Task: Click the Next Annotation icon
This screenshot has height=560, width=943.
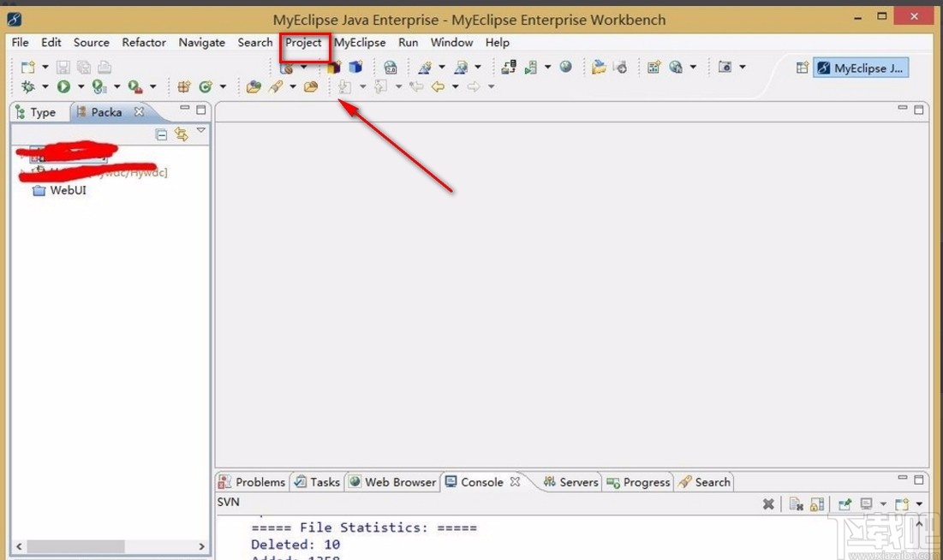Action: click(344, 86)
